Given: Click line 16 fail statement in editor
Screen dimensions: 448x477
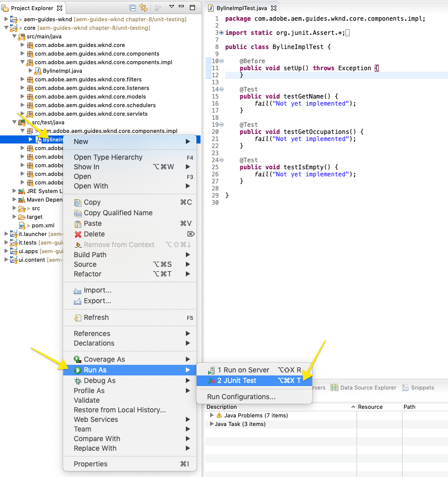Looking at the screenshot, I should 305,104.
